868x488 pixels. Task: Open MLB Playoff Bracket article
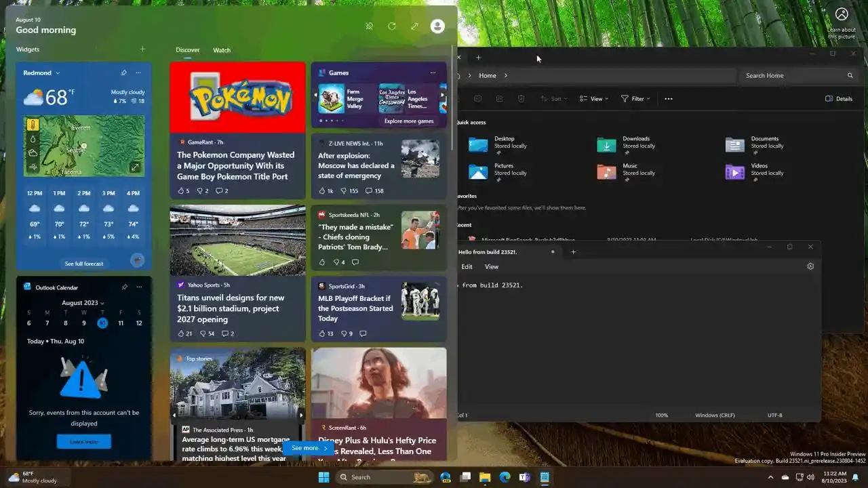click(355, 308)
